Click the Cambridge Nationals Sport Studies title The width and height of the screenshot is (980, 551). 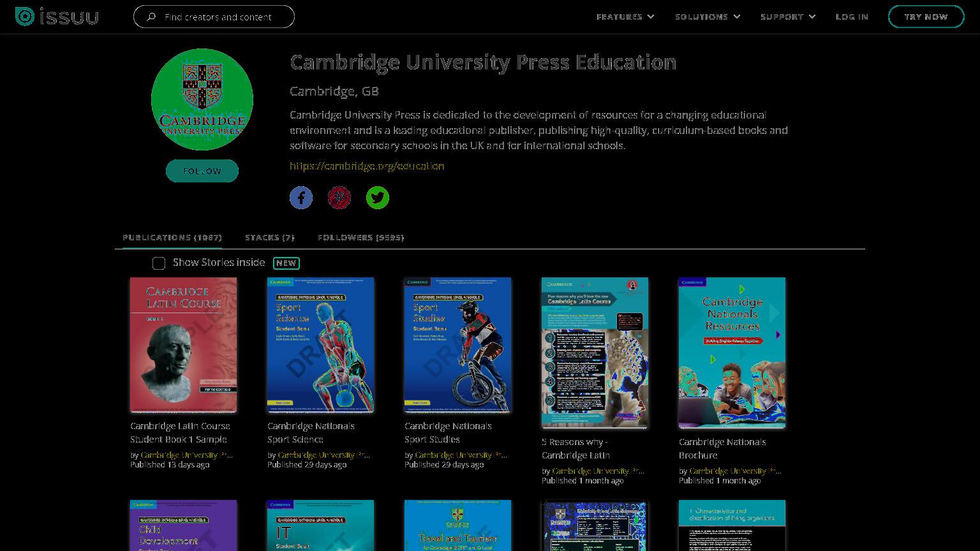(x=448, y=432)
